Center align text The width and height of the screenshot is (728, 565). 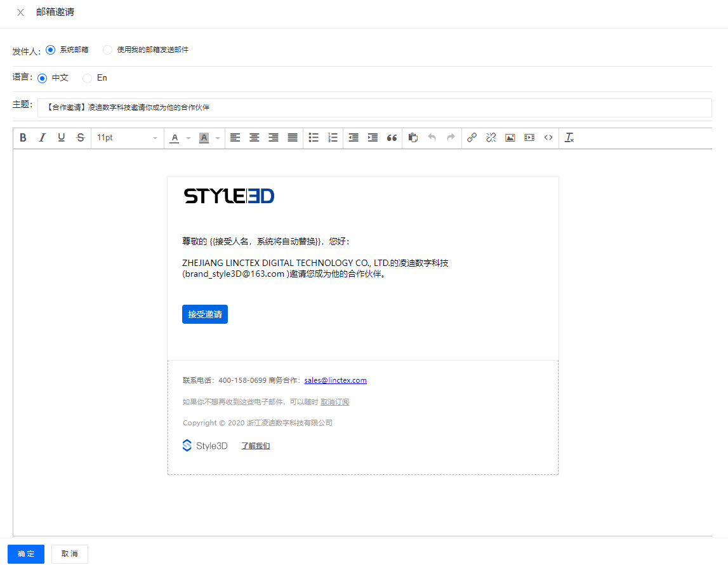click(x=254, y=137)
